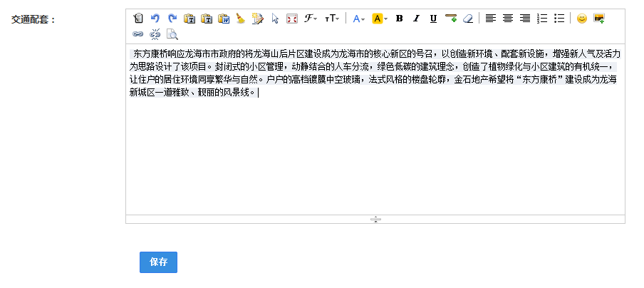Click the preview magnifier page icon
The width and height of the screenshot is (644, 288).
(x=172, y=34)
